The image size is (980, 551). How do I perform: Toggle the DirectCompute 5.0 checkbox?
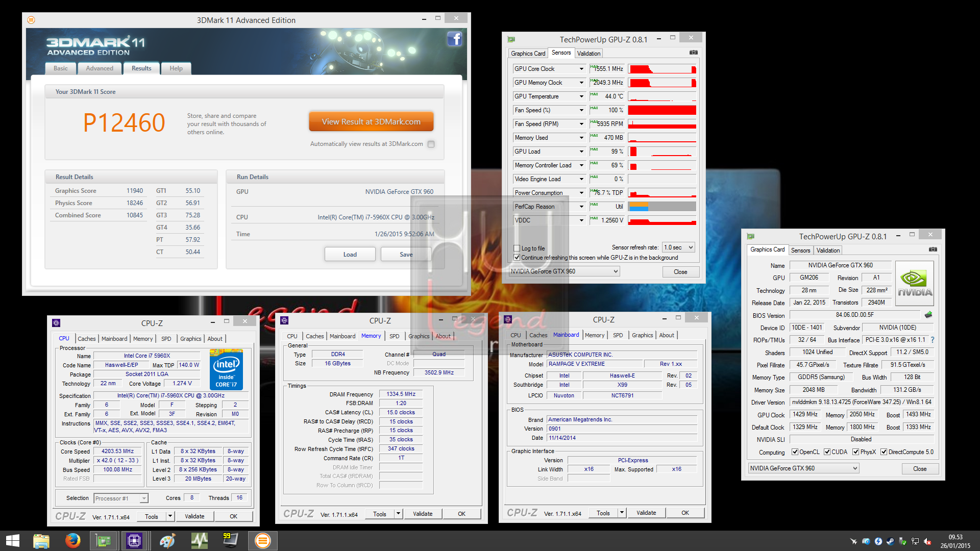coord(884,452)
